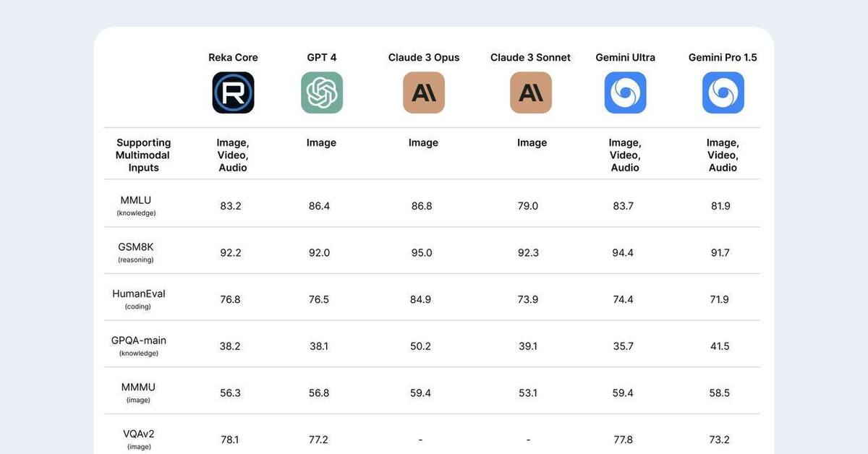868x454 pixels.
Task: Click the MMMU image row label
Action: pos(138,387)
